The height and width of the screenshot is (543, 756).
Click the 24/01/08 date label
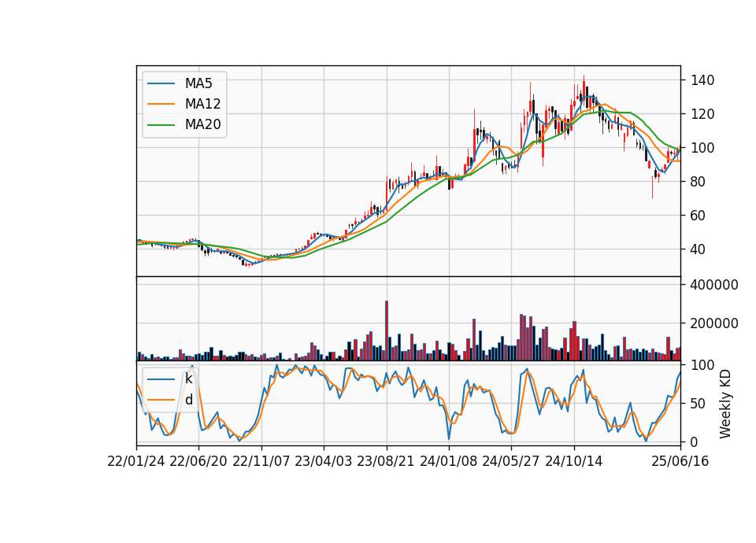[x=448, y=461]
